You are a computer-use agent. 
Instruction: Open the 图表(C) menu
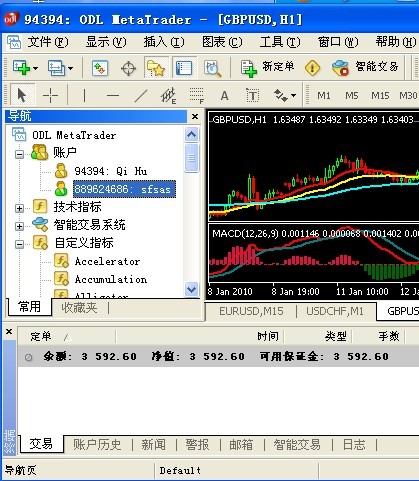[x=222, y=42]
